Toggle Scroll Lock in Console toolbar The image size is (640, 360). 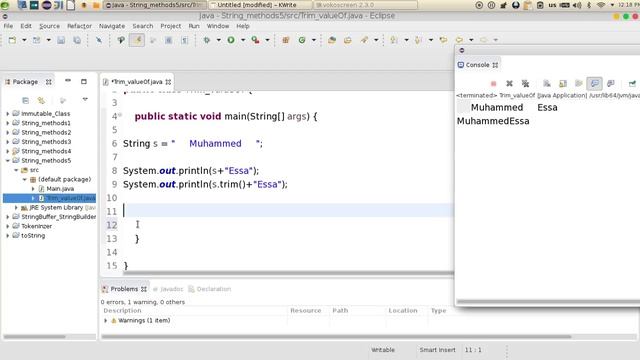pyautogui.click(x=563, y=84)
